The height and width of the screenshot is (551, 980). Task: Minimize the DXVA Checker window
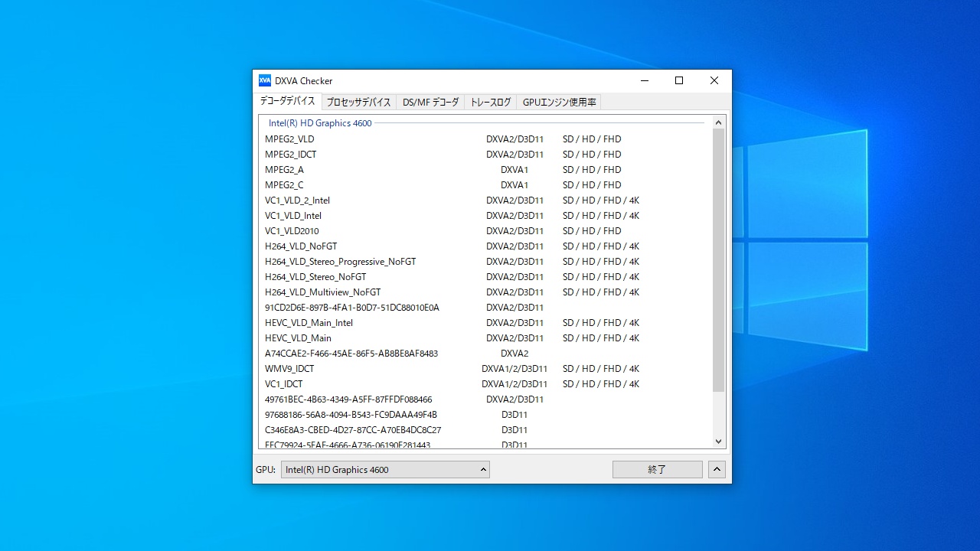(644, 80)
